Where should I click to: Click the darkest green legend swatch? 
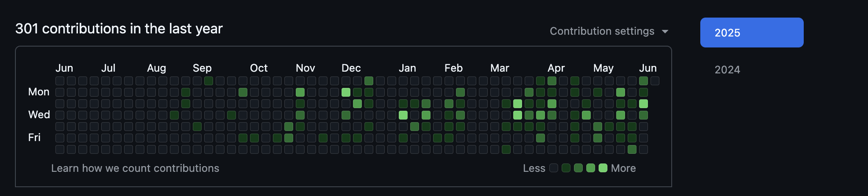click(x=566, y=168)
